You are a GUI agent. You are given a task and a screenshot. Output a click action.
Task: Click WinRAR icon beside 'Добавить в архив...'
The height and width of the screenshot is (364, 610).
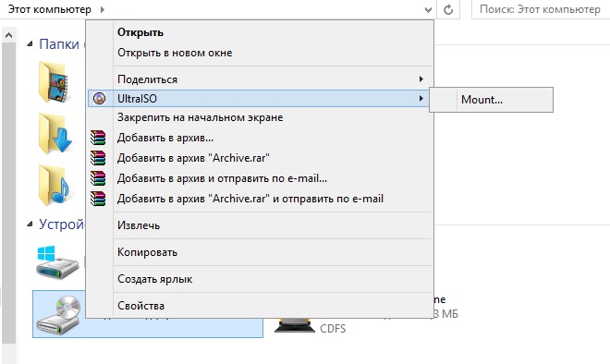(98, 138)
